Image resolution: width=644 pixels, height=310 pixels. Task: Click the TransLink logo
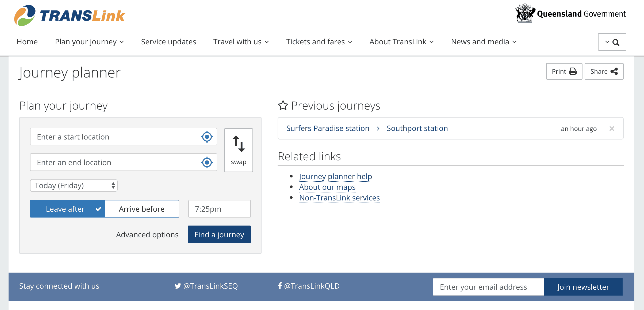click(70, 15)
